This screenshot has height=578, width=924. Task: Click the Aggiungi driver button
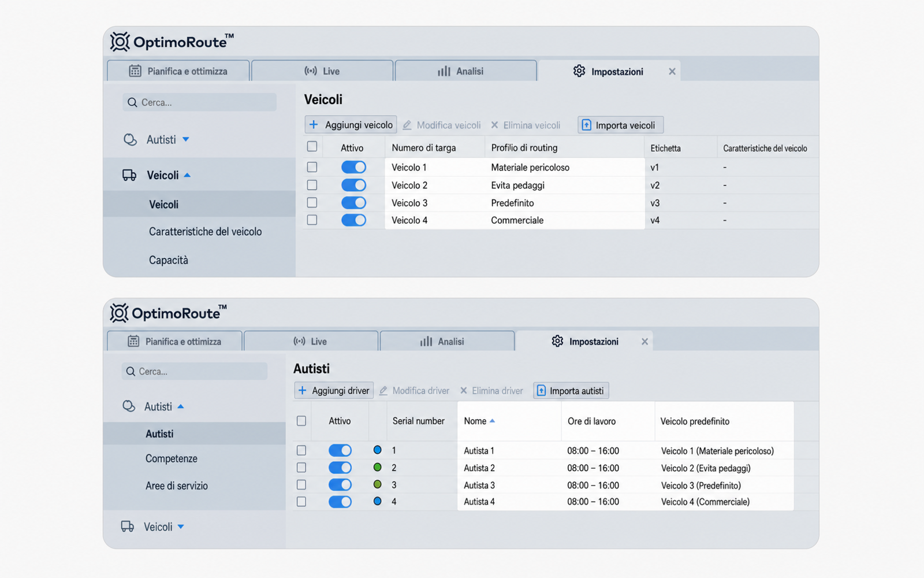334,391
